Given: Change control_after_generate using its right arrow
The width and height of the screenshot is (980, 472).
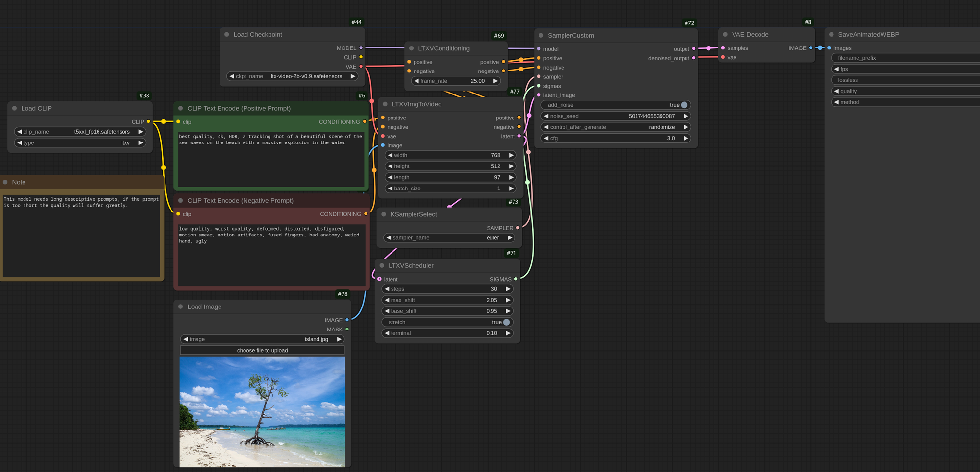Looking at the screenshot, I should tap(686, 127).
